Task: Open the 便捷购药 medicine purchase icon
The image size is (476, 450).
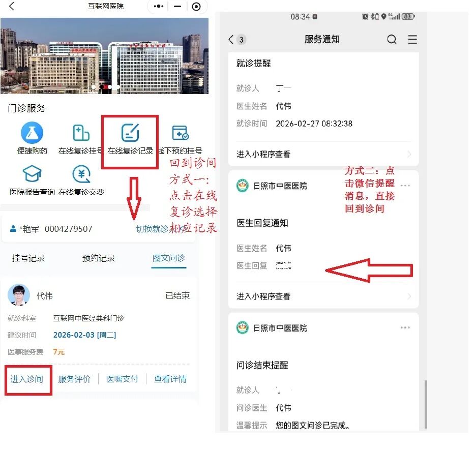Action: pyautogui.click(x=32, y=133)
